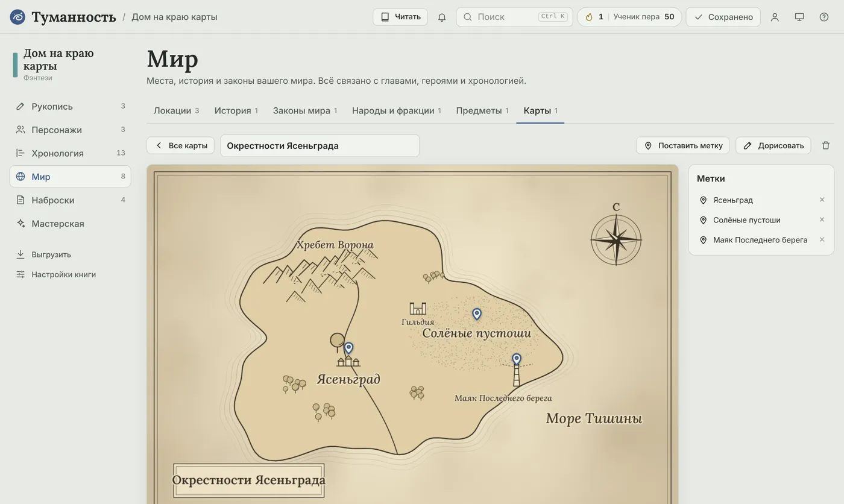Image resolution: width=844 pixels, height=504 pixels.
Task: Switch to the Предметы tab
Action: [482, 110]
